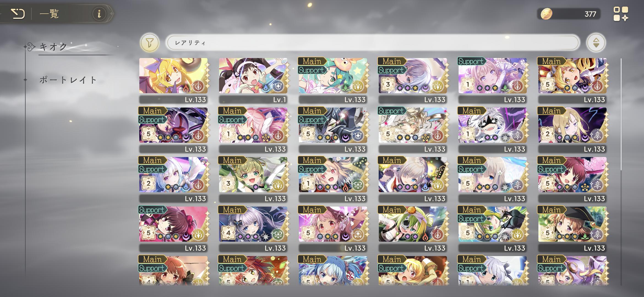This screenshot has height=297, width=644.
Task: Tap the gold coin icon
Action: pos(546,14)
